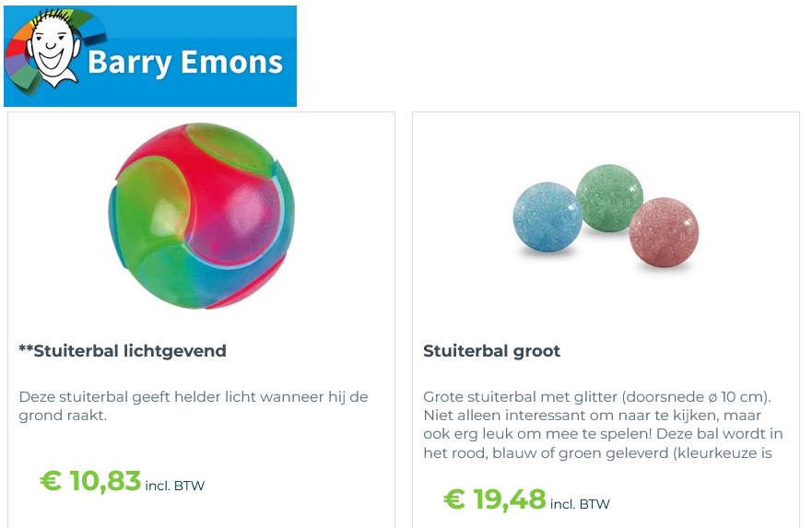Open the luminous multicolor bouncing ball image
The width and height of the screenshot is (812, 528).
tap(201, 216)
